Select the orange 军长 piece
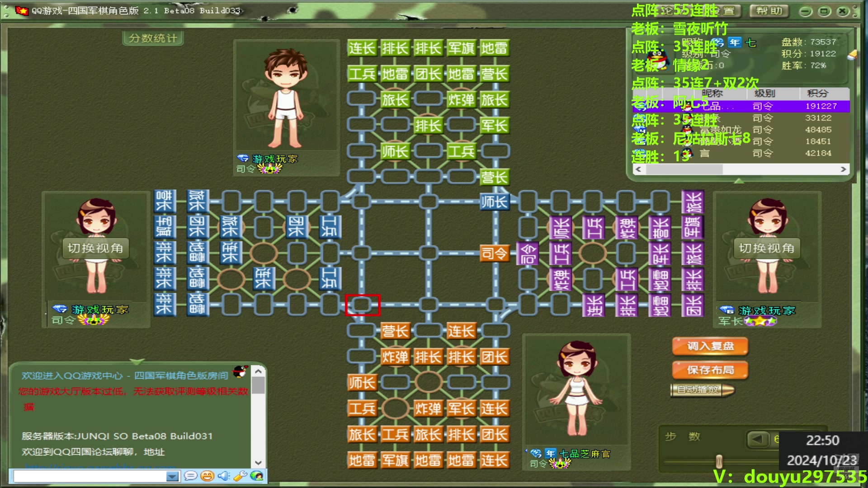The width and height of the screenshot is (868, 488). tap(461, 409)
